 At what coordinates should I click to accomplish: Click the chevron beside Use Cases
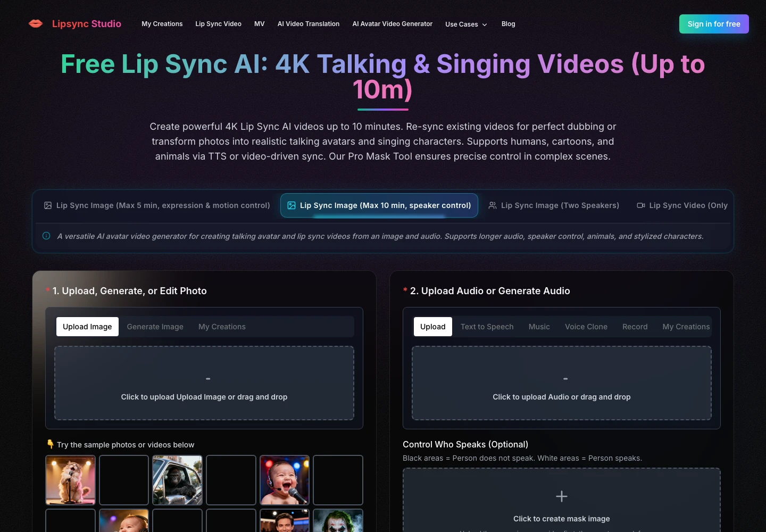pyautogui.click(x=485, y=24)
